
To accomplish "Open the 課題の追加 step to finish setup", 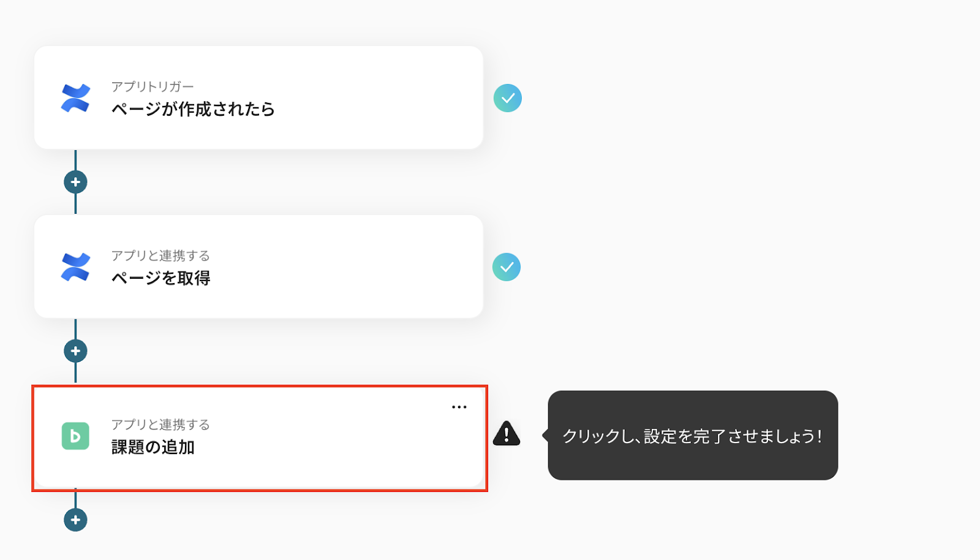I will click(260, 438).
